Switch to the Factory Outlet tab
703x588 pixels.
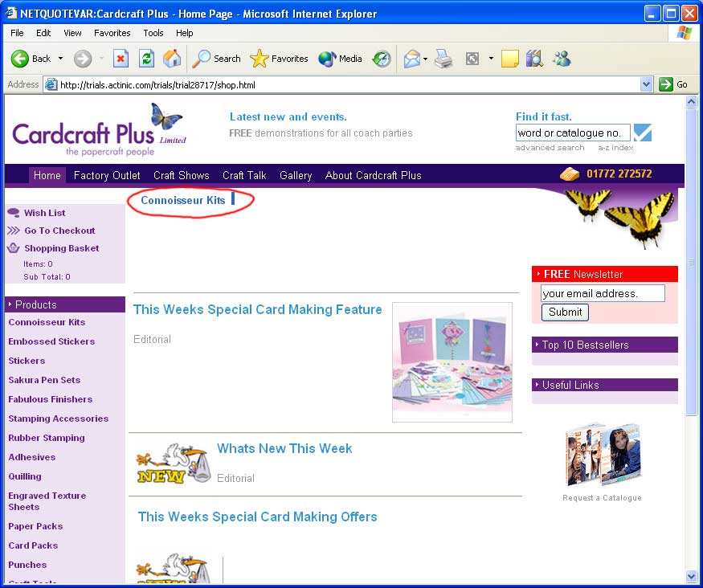point(107,175)
